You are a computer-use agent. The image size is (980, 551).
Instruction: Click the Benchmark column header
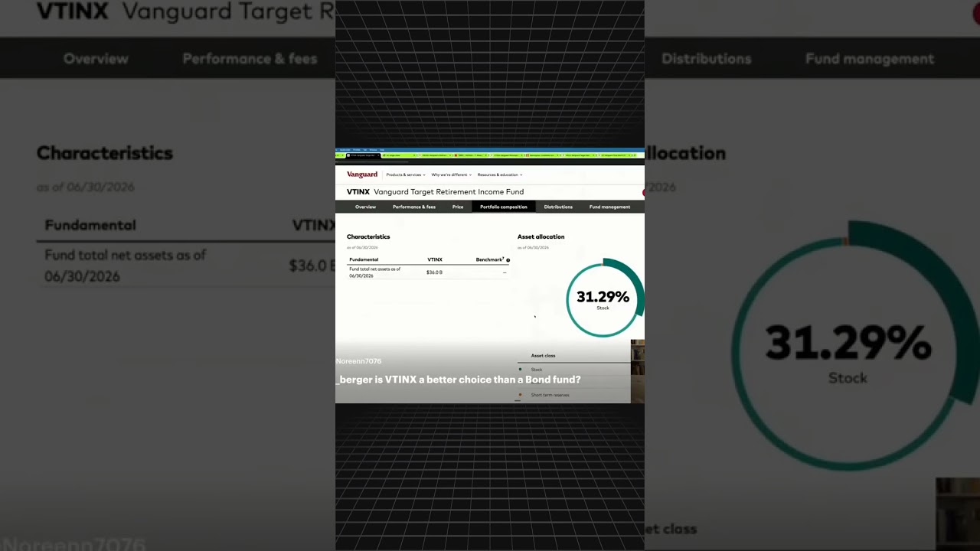click(x=490, y=259)
